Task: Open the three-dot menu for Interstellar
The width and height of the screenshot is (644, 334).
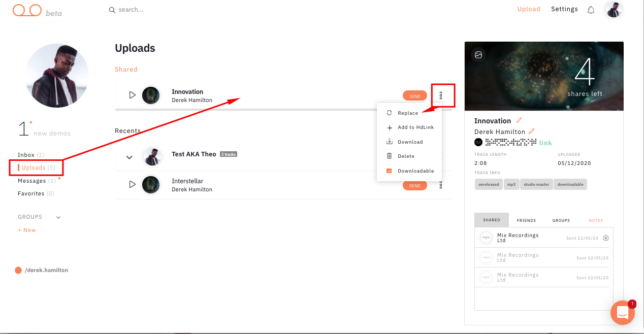Action: (x=441, y=185)
